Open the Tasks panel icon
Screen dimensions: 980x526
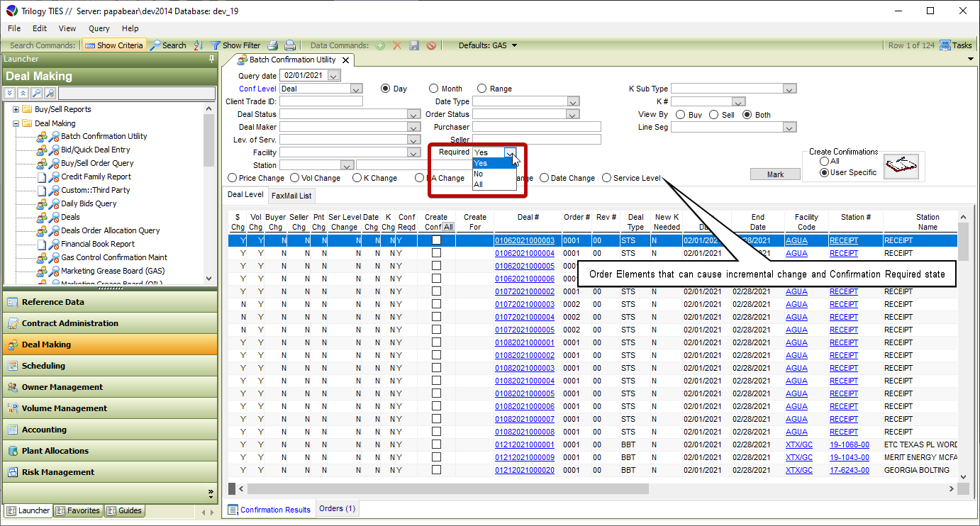tap(945, 45)
